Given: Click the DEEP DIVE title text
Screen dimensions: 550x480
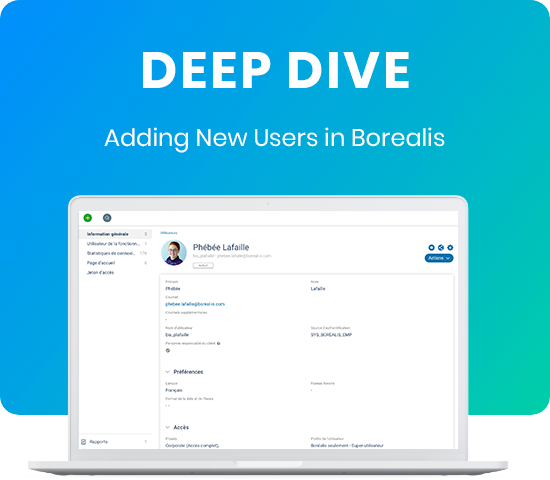Looking at the screenshot, I should point(275,70).
